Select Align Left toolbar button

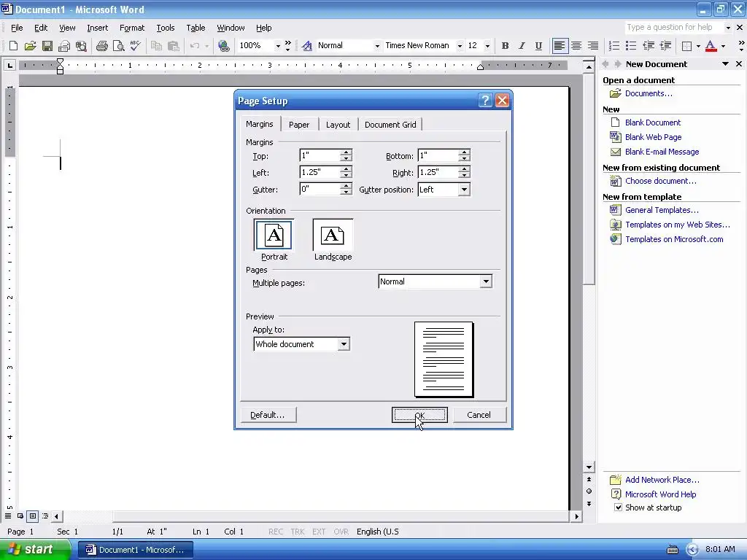(560, 46)
